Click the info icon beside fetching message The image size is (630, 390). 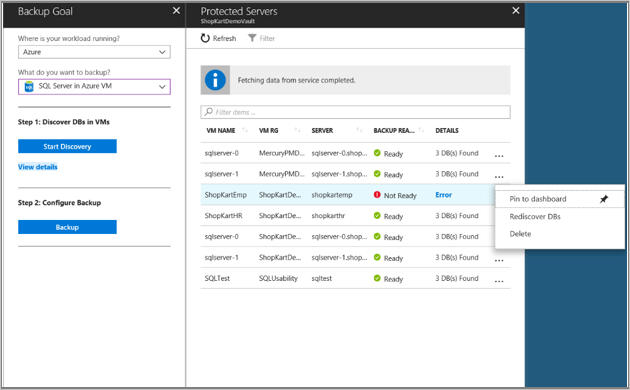pyautogui.click(x=215, y=80)
